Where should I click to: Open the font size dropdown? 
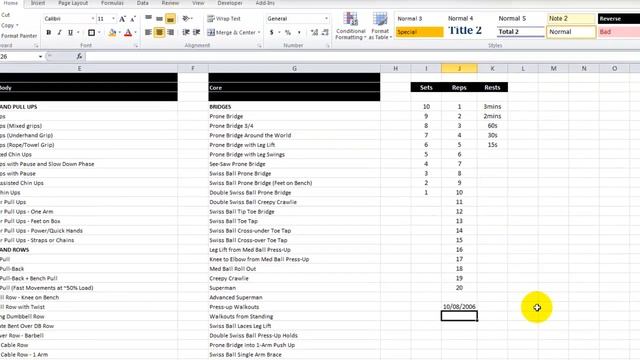113,19
